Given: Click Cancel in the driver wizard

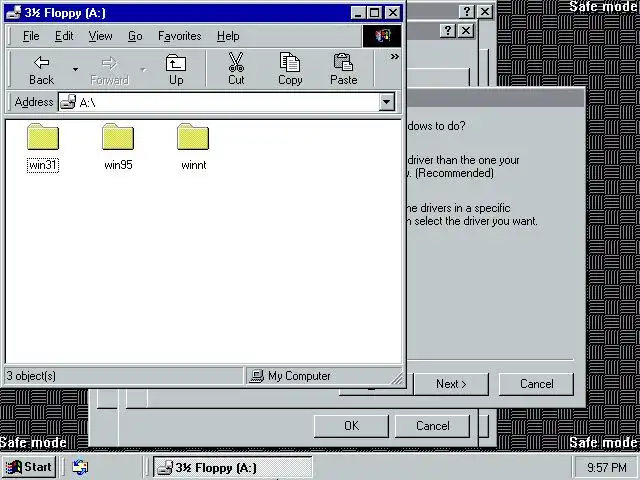Looking at the screenshot, I should (x=536, y=384).
